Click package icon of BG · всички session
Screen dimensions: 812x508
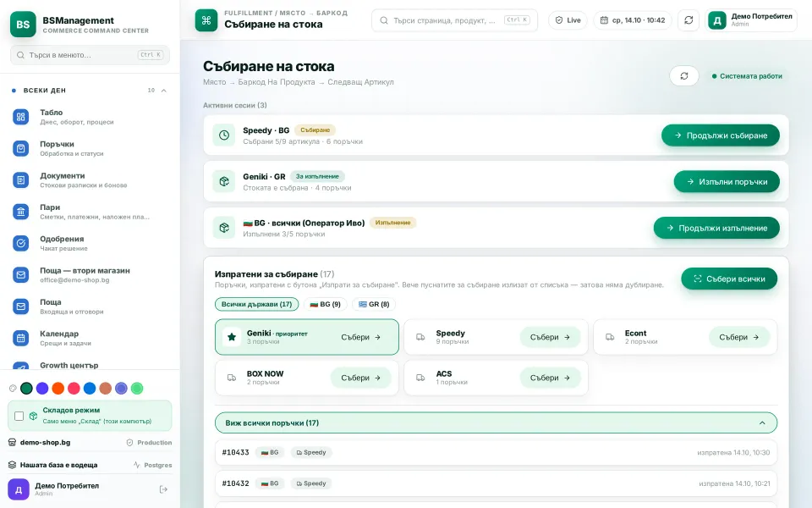[x=224, y=228]
